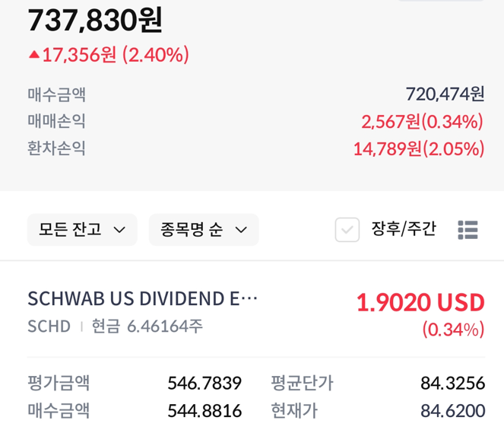Open the 모든 잔고 dropdown
The image size is (504, 430).
click(x=82, y=230)
